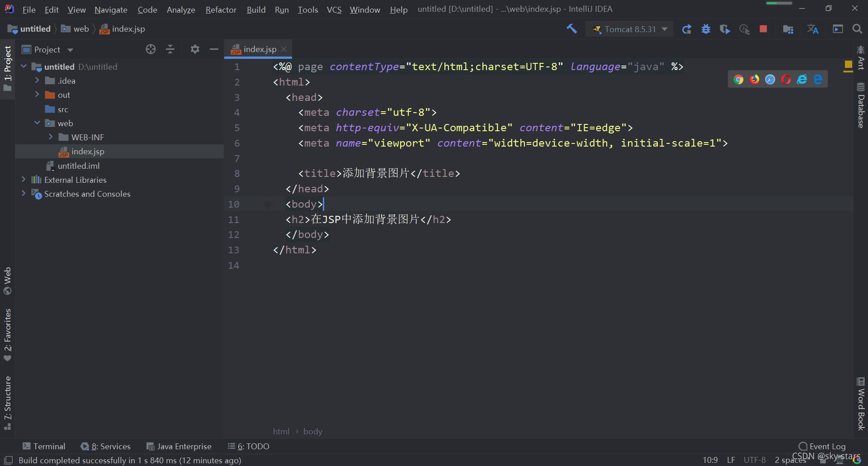Expand External Libraries node
This screenshot has width=868, height=466.
[24, 180]
